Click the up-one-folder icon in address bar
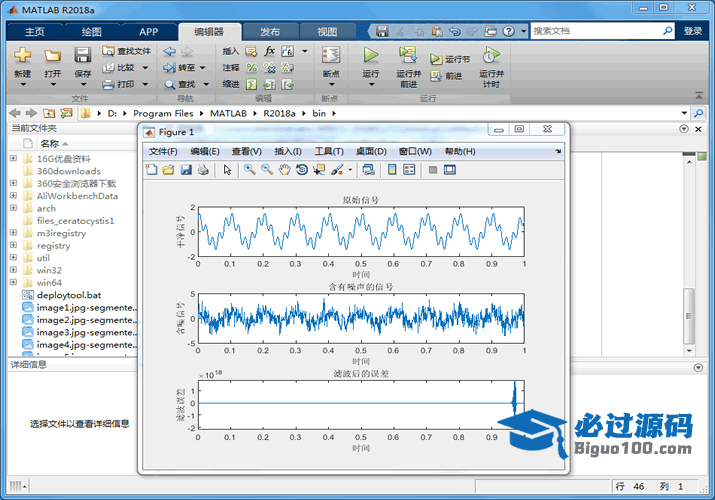Screen dimensions: 715x500 pyautogui.click(x=49, y=113)
